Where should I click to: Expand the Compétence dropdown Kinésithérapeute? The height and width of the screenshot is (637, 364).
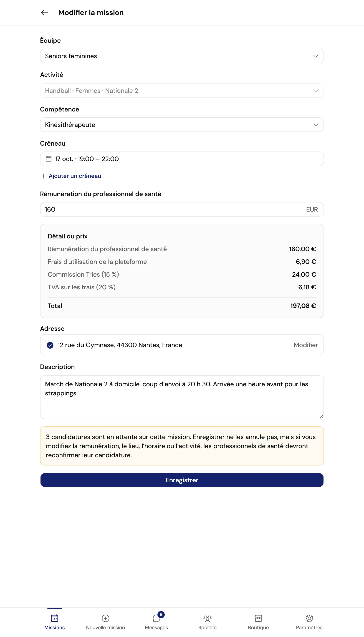click(182, 125)
